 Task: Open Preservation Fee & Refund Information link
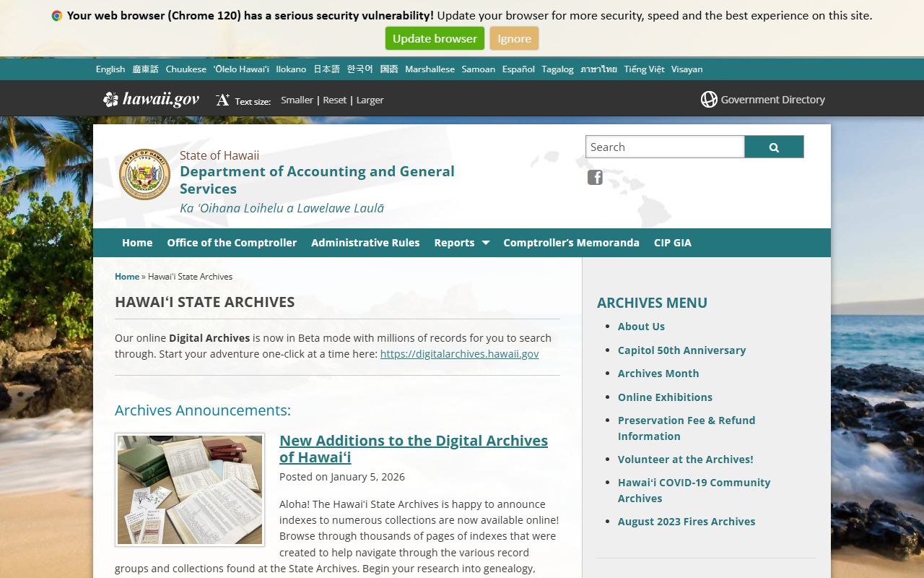[x=687, y=428]
